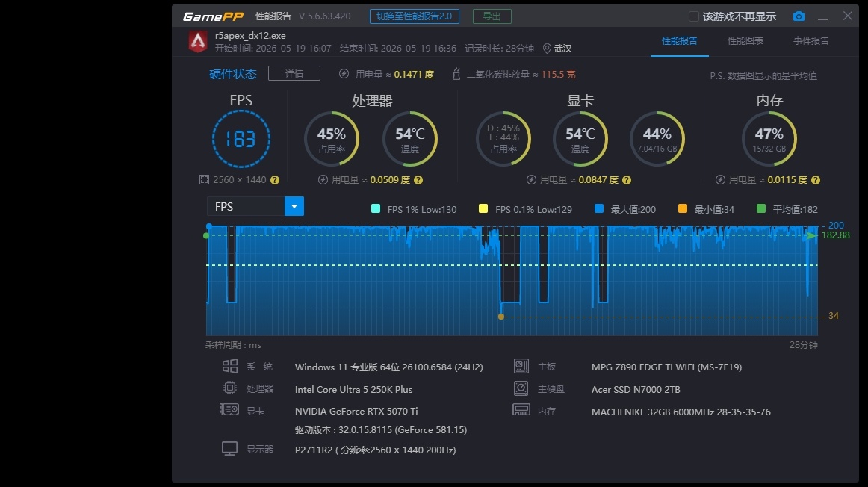Click the main hard disk icon

521,388
